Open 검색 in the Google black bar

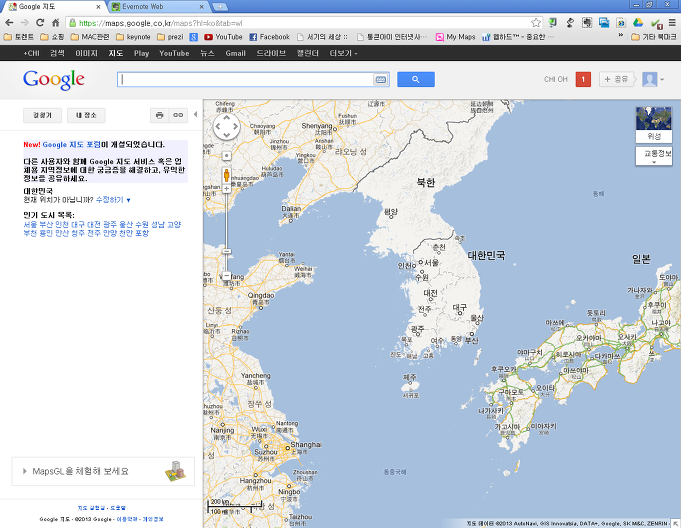click(57, 53)
